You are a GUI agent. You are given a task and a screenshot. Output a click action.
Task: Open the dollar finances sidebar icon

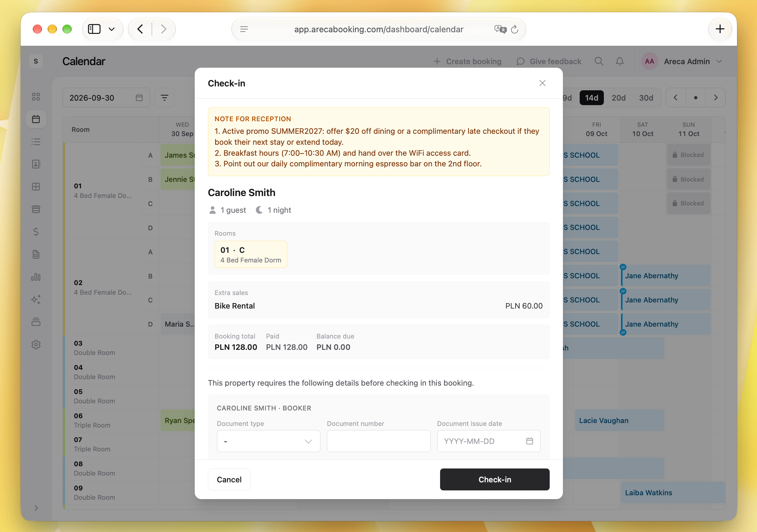click(36, 232)
